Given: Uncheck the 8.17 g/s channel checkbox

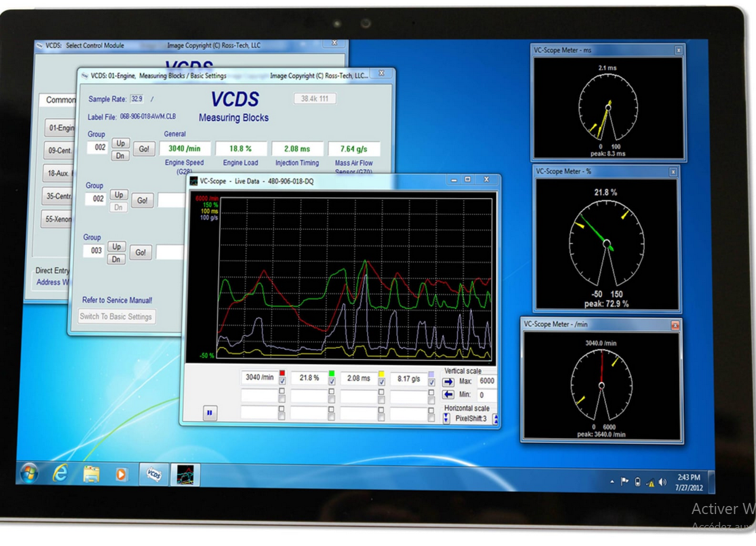Looking at the screenshot, I should coord(432,383).
